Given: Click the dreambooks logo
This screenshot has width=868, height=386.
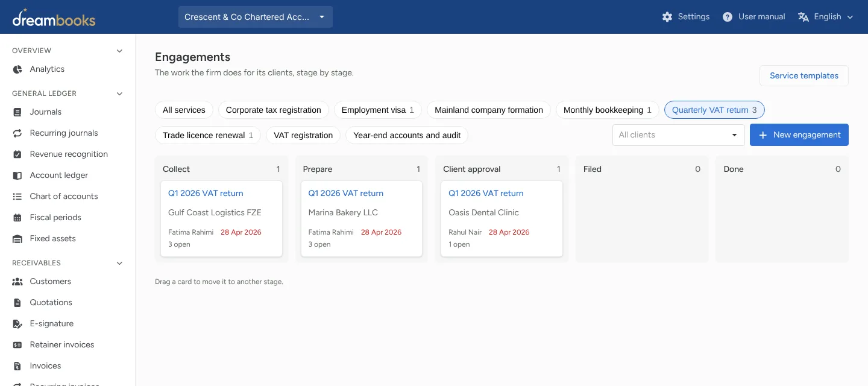Looking at the screenshot, I should (54, 17).
